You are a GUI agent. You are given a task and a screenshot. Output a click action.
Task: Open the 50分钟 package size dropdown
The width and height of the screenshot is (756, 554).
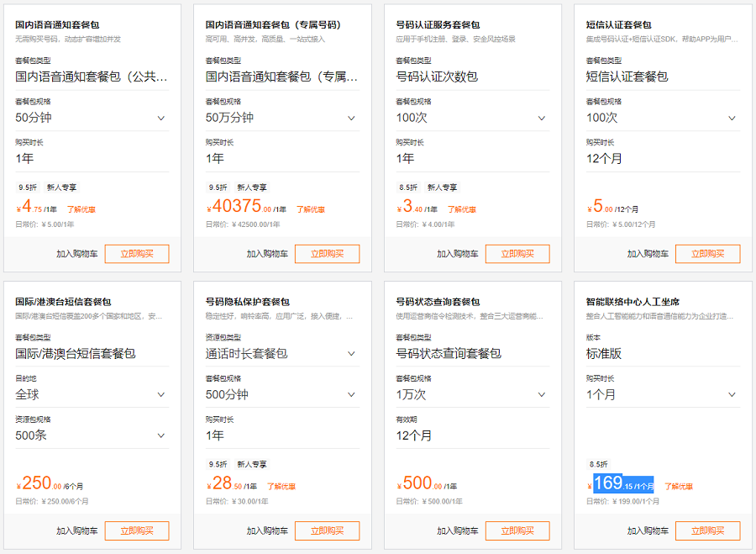pos(92,118)
